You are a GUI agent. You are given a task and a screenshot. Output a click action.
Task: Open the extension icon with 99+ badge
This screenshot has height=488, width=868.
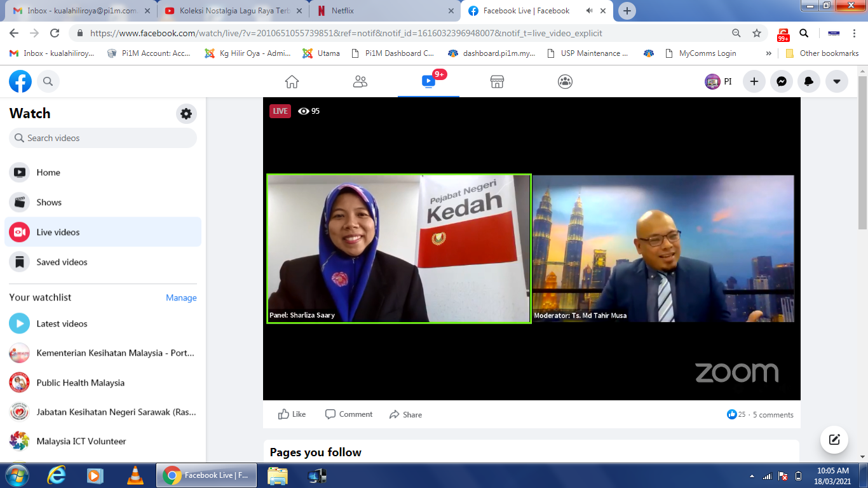[x=783, y=34]
